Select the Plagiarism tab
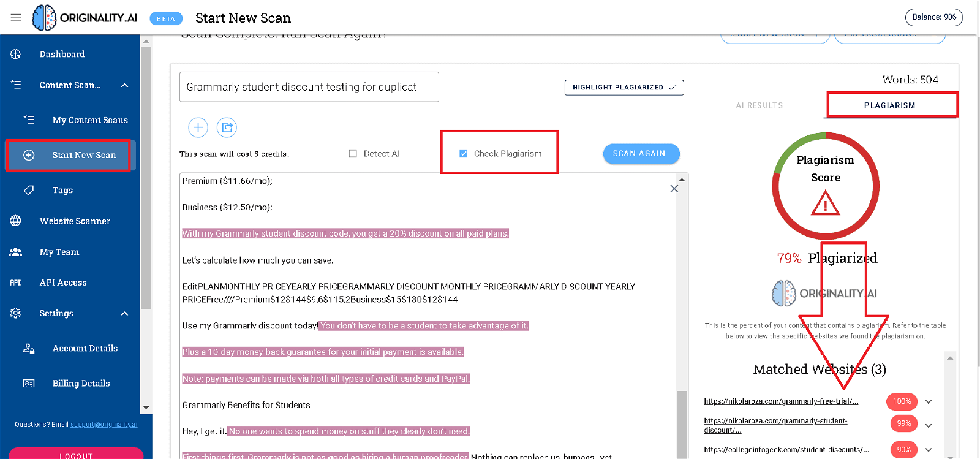The image size is (980, 459). tap(890, 105)
